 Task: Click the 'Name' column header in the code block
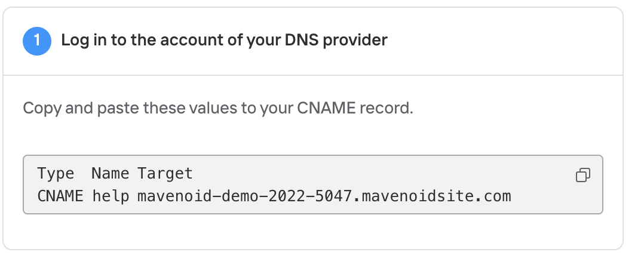110,173
